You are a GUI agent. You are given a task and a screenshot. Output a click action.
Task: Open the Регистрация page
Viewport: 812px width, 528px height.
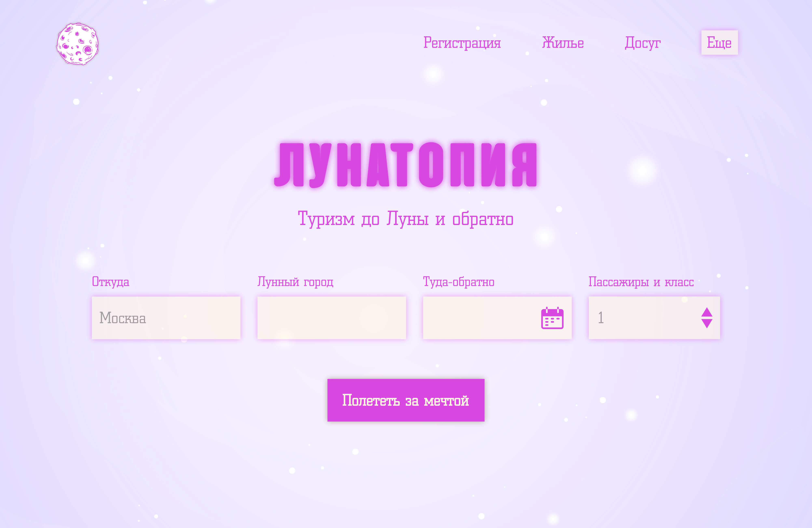(462, 43)
